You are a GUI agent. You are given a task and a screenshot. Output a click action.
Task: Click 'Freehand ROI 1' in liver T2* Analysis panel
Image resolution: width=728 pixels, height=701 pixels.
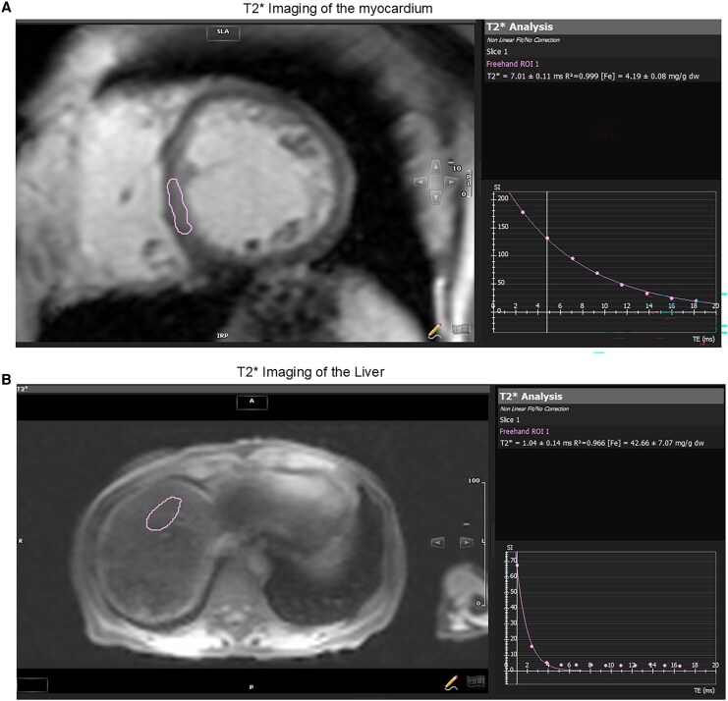click(x=525, y=431)
